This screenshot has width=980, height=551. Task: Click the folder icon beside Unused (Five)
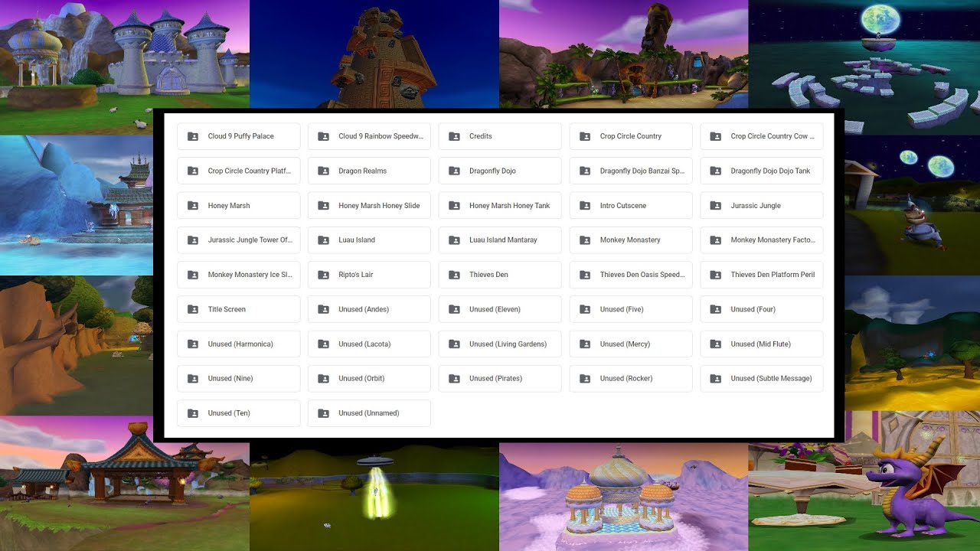[x=585, y=310]
